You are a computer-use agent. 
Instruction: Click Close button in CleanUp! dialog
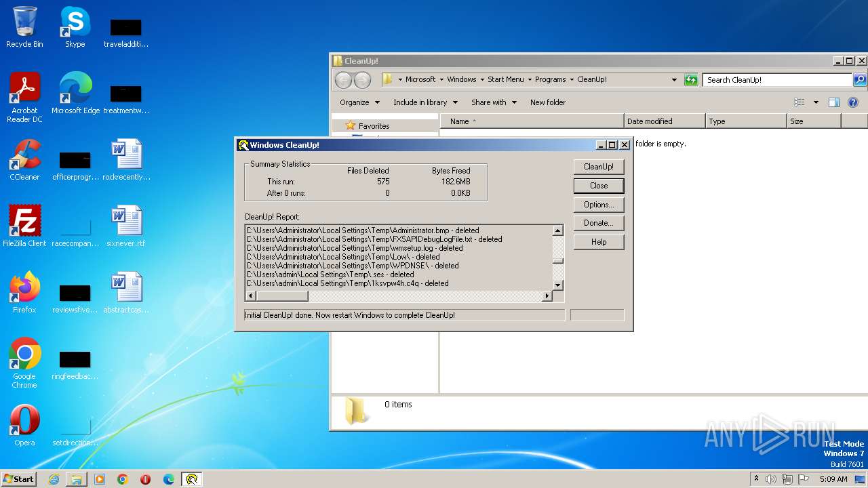point(598,186)
